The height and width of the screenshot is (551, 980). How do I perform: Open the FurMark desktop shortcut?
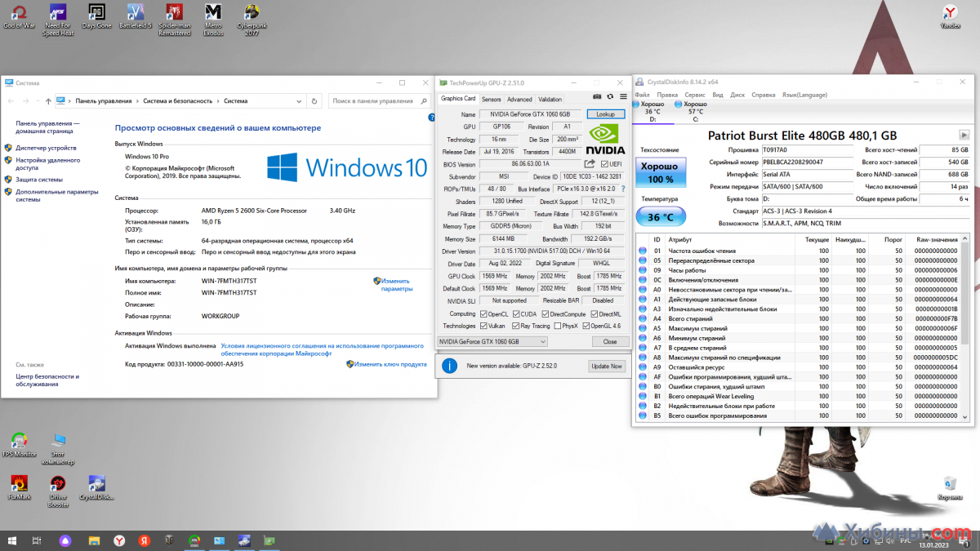click(19, 487)
